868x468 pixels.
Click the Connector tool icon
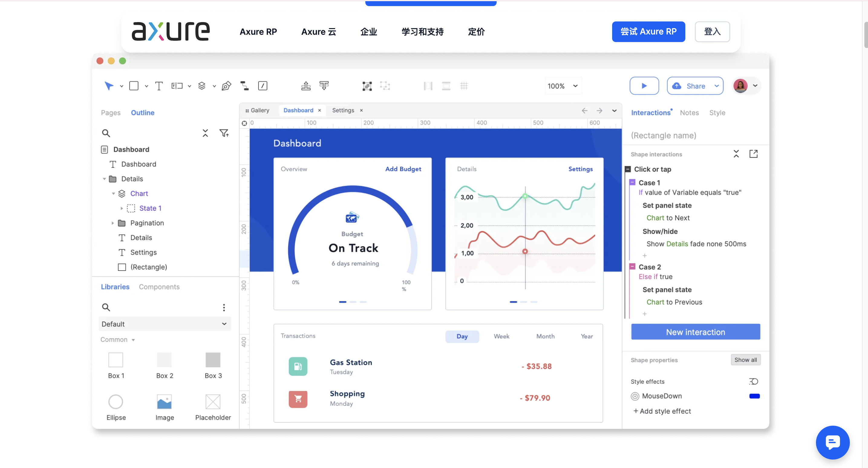244,86
